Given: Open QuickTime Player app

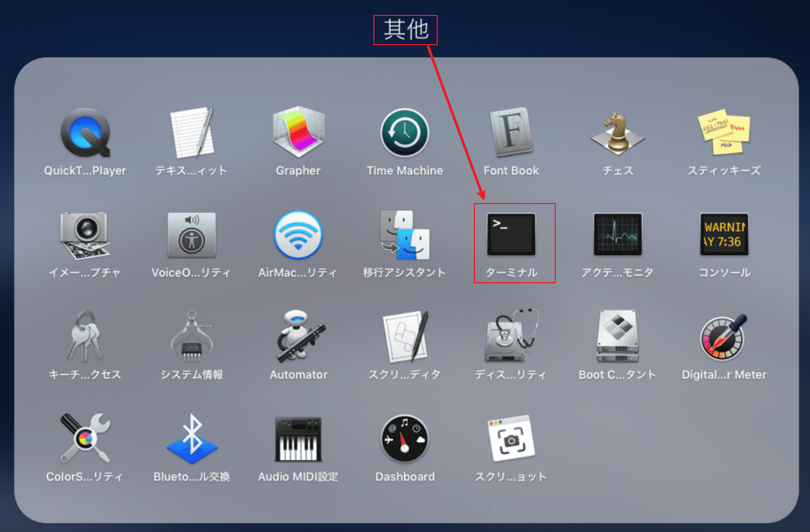Looking at the screenshot, I should pyautogui.click(x=85, y=133).
